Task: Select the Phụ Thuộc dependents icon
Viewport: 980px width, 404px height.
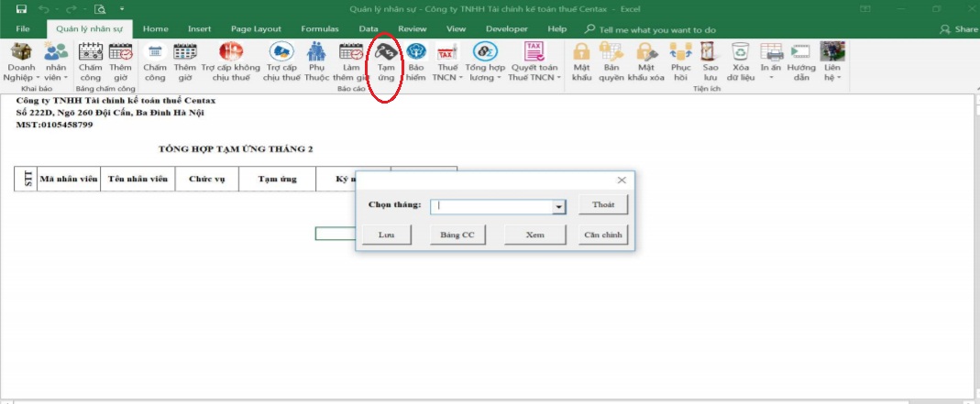Action: 316,53
